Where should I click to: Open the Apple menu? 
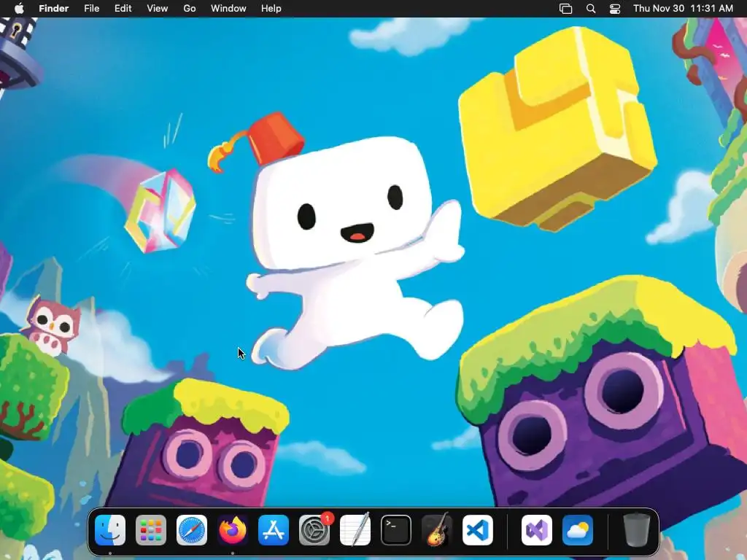(19, 9)
